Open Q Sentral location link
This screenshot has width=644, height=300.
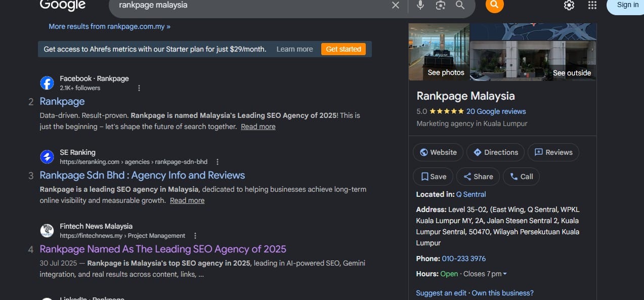pos(471,194)
